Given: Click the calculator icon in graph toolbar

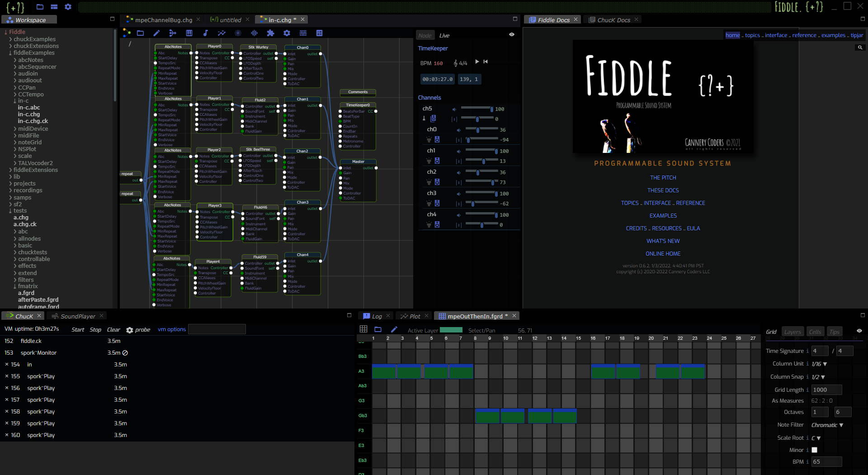Looking at the screenshot, I should point(319,33).
